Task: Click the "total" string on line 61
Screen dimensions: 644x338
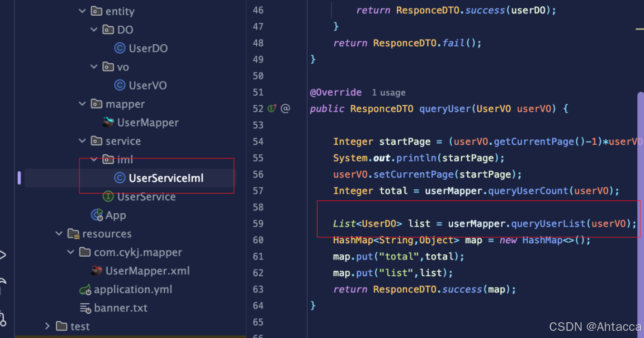Action: (x=399, y=257)
